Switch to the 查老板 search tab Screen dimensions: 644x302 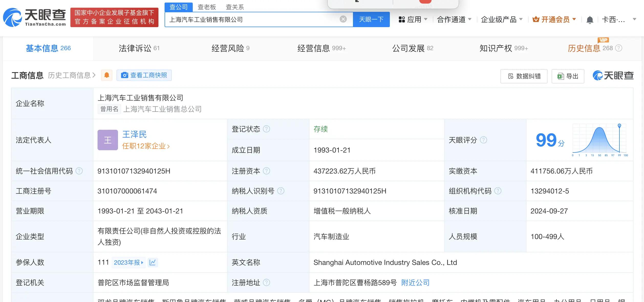coord(207,7)
